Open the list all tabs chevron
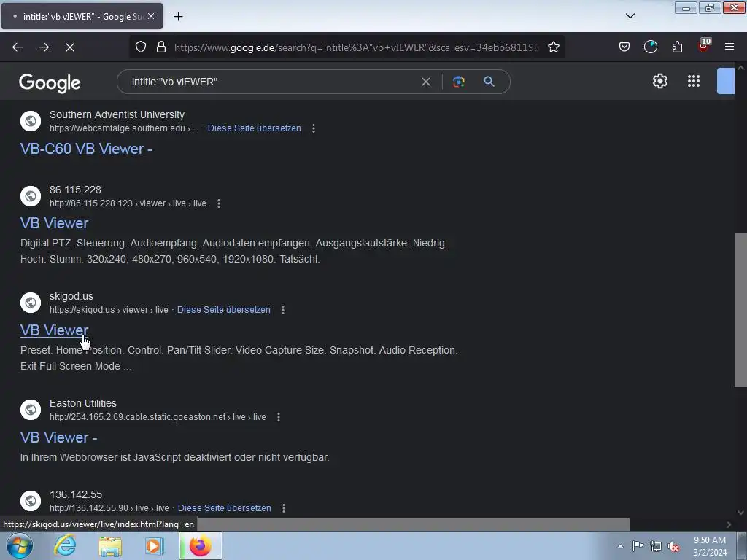The height and width of the screenshot is (560, 747). [630, 16]
